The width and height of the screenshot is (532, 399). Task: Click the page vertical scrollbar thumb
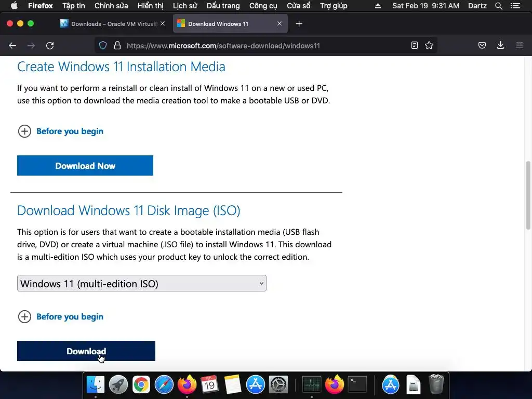[528, 195]
